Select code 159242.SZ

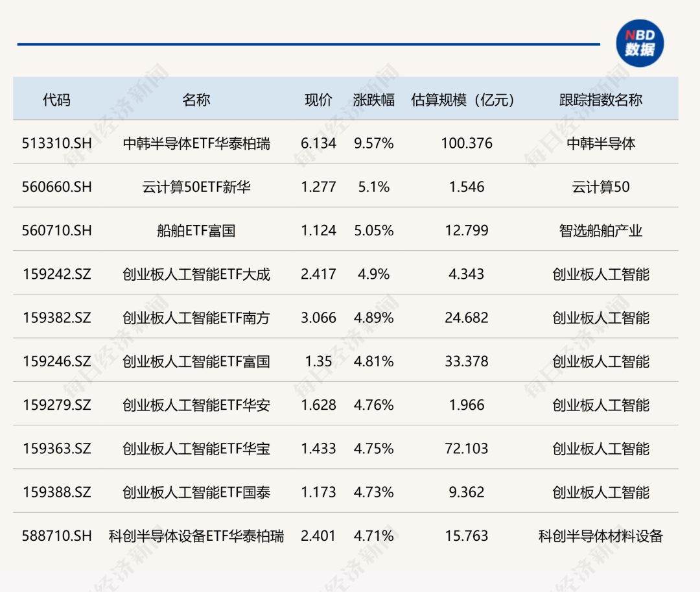pos(56,274)
